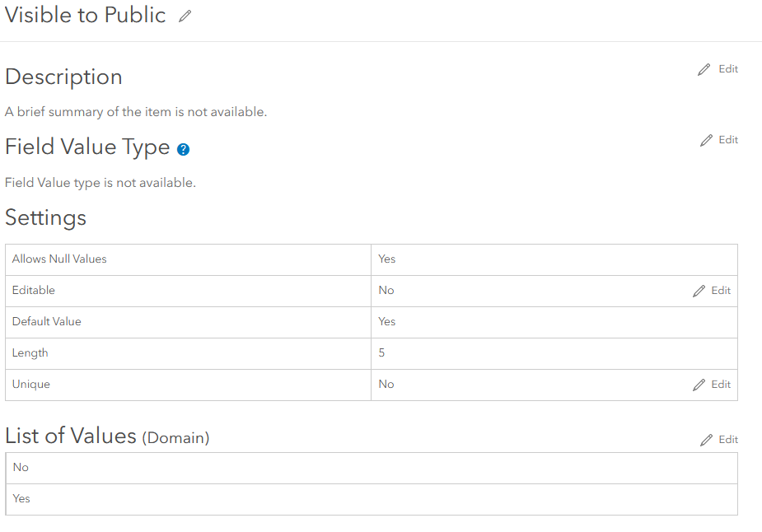This screenshot has width=762, height=532.
Task: Select the Yes value in domain list
Action: 372,499
